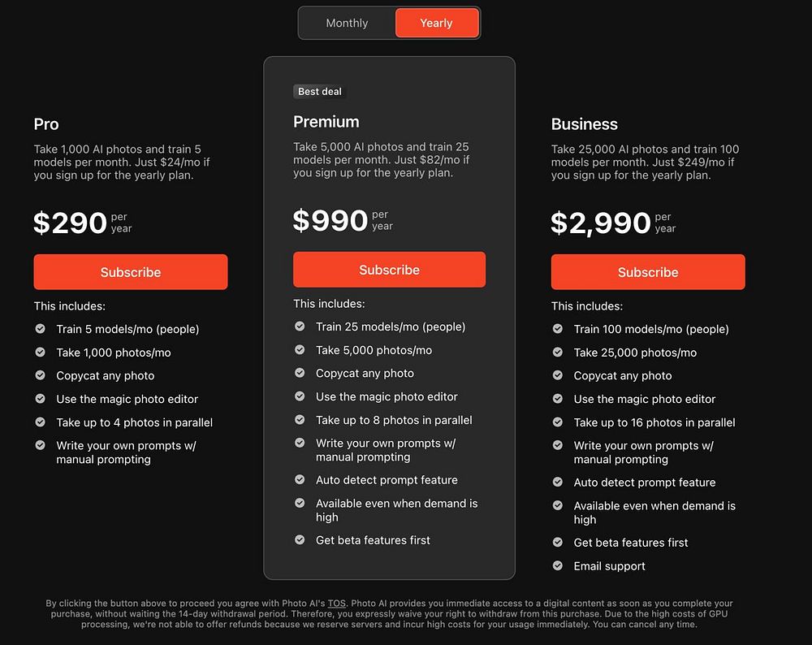Click checkmark beside Take up to 16 photos
This screenshot has height=645, width=812.
557,422
